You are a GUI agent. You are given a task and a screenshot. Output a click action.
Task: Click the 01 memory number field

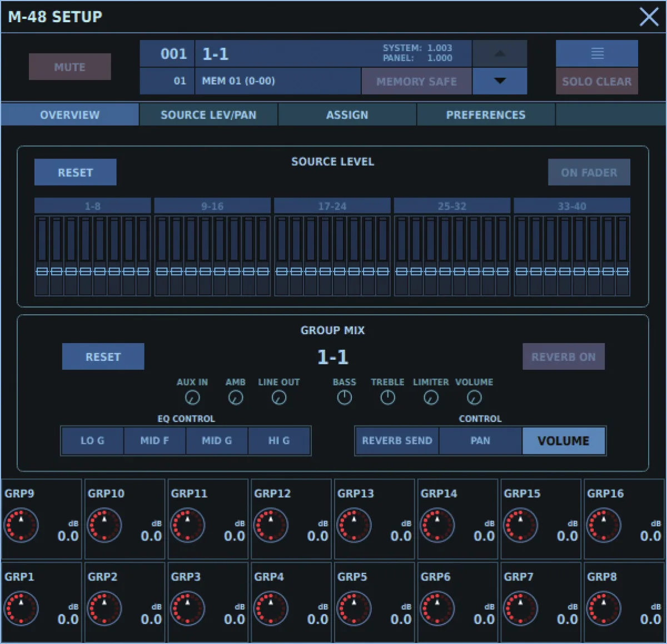click(x=167, y=81)
